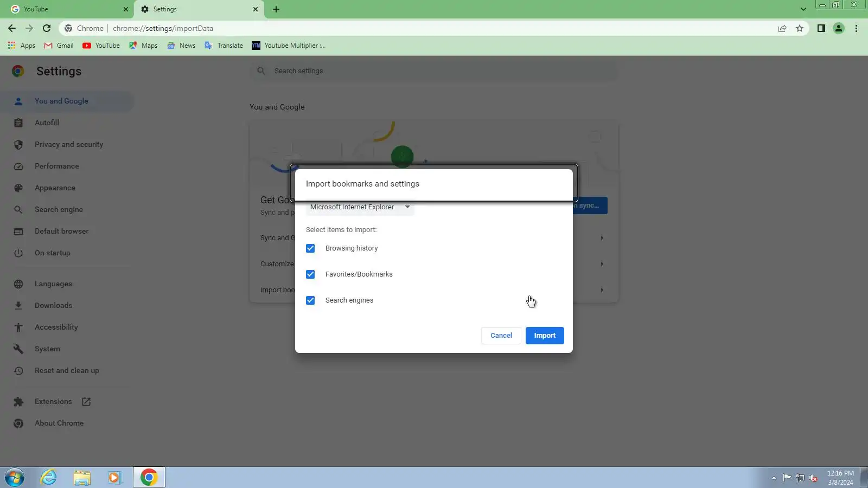The image size is (868, 488).
Task: Open a new tab with plus icon
Action: click(276, 9)
